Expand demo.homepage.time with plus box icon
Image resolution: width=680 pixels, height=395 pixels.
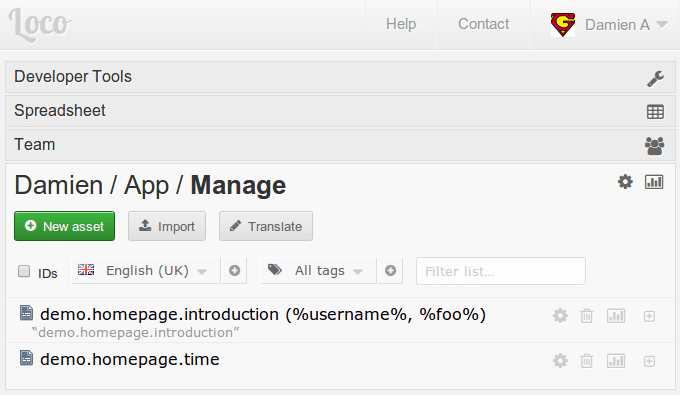point(649,361)
